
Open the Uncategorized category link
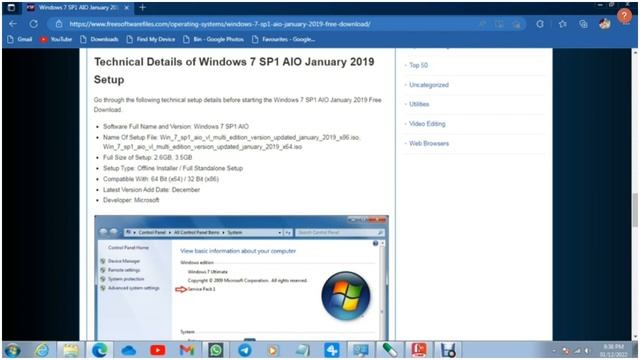pyautogui.click(x=429, y=85)
